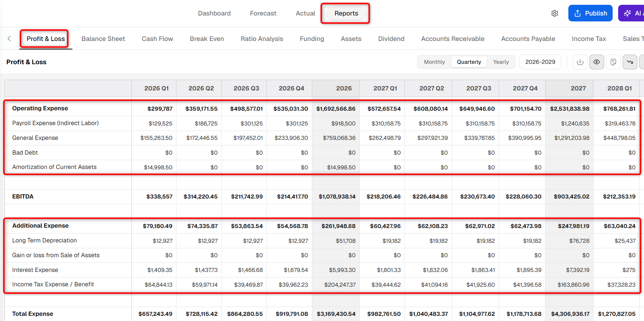Select Yearly period view
Image resolution: width=644 pixels, height=321 pixels.
[501, 62]
